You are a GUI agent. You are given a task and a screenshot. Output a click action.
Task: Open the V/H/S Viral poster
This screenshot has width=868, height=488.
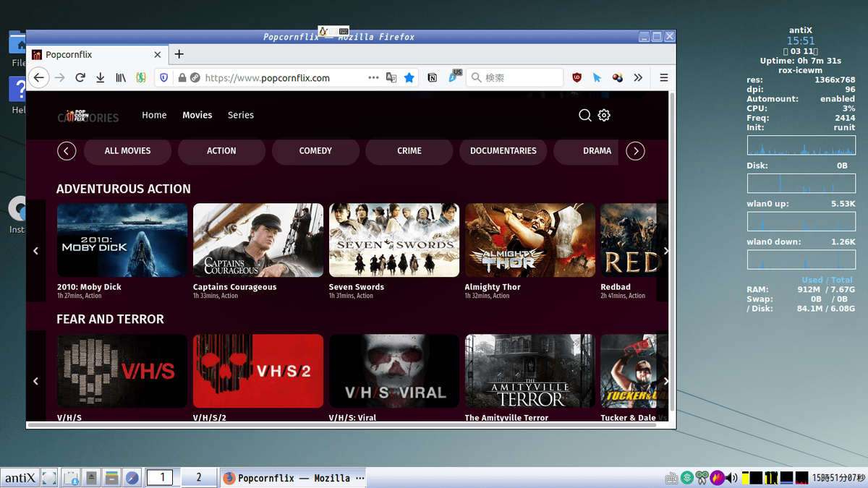click(394, 371)
